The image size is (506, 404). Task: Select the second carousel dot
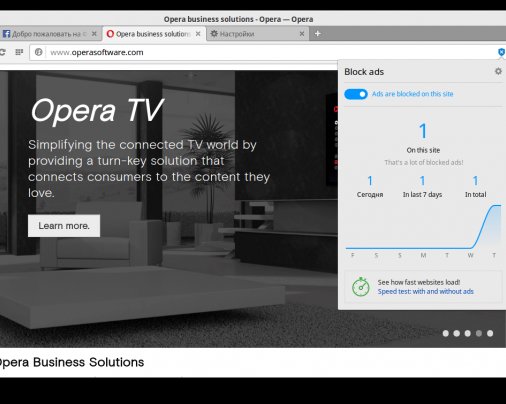click(457, 333)
